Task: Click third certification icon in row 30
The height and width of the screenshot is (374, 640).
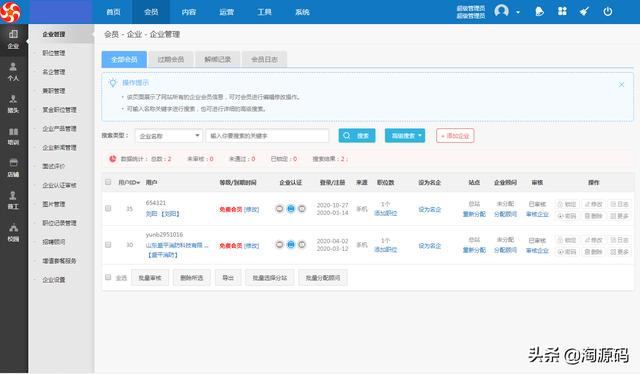Action: click(302, 245)
